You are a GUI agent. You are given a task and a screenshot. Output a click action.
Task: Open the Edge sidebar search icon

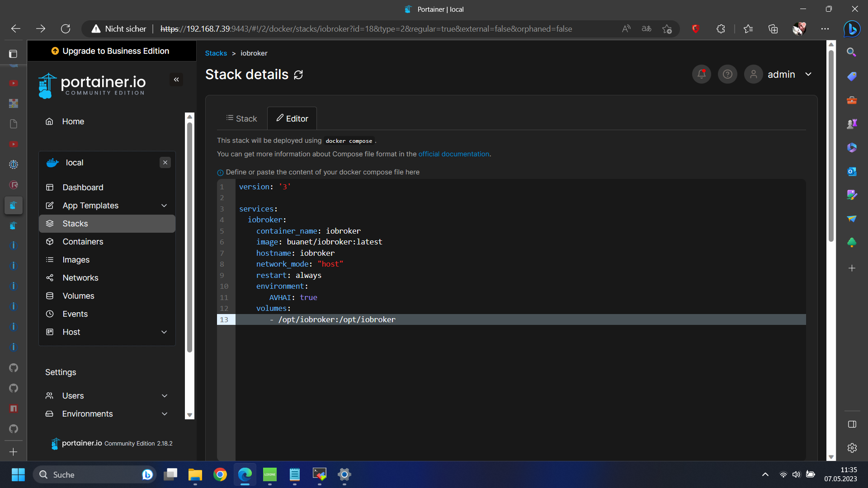click(x=852, y=52)
